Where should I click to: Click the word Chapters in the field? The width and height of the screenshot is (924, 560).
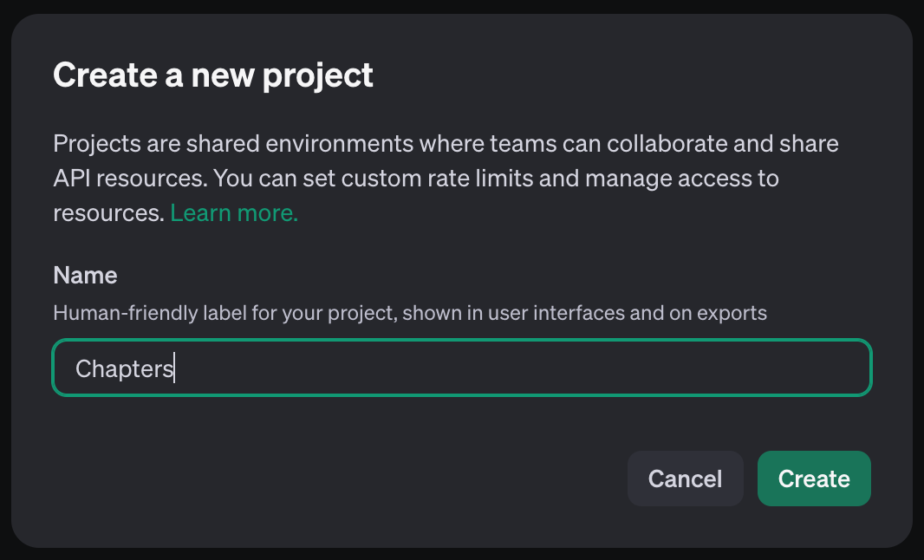(x=125, y=368)
